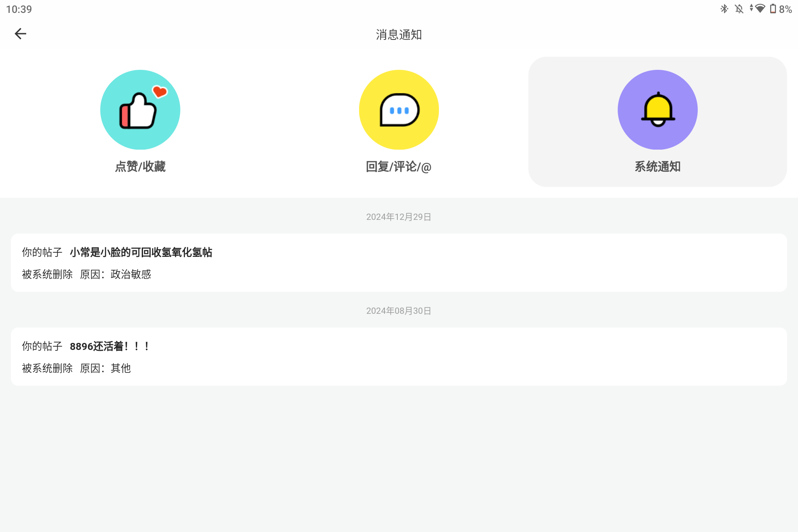Image resolution: width=798 pixels, height=532 pixels.
Task: Tap the 10:39 clock
Action: pos(19,9)
